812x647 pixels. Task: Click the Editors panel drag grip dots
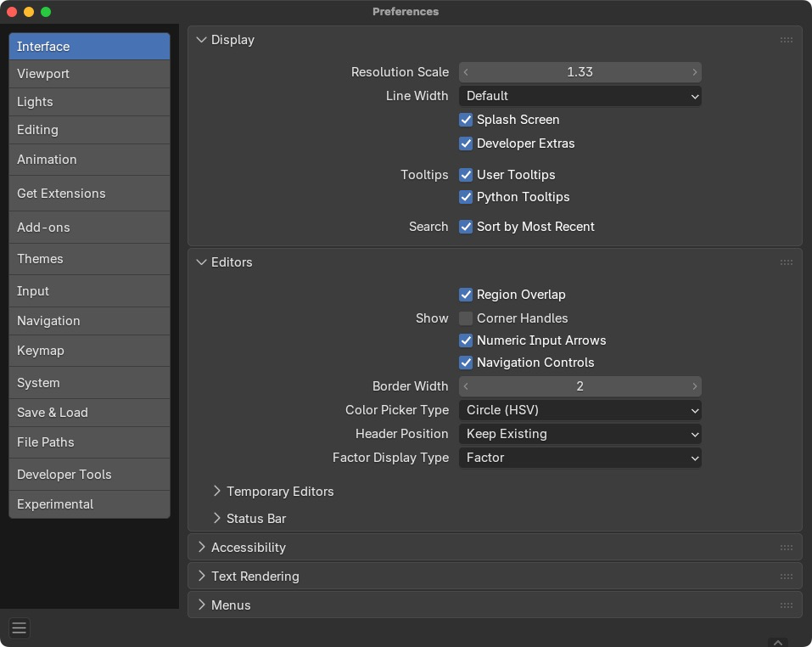(x=786, y=262)
